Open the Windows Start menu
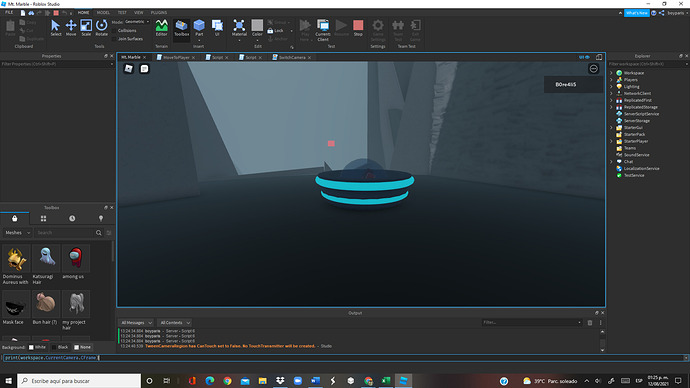690x388 pixels. pyautogui.click(x=8, y=381)
